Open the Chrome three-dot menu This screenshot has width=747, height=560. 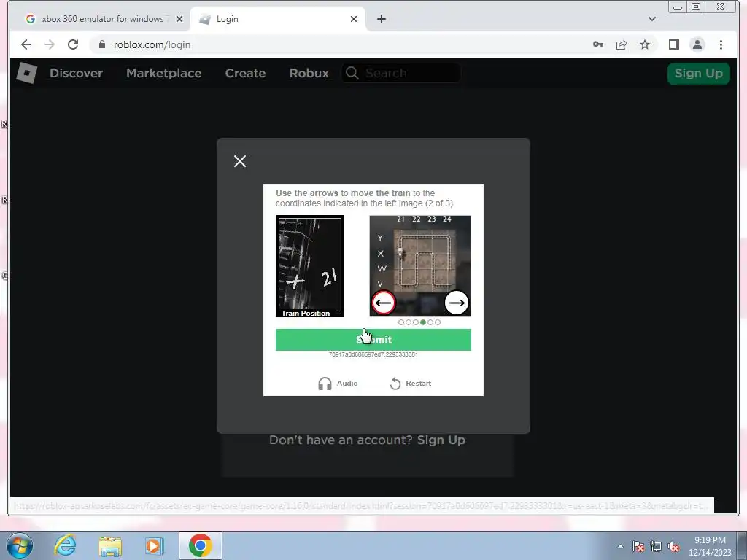coord(721,44)
